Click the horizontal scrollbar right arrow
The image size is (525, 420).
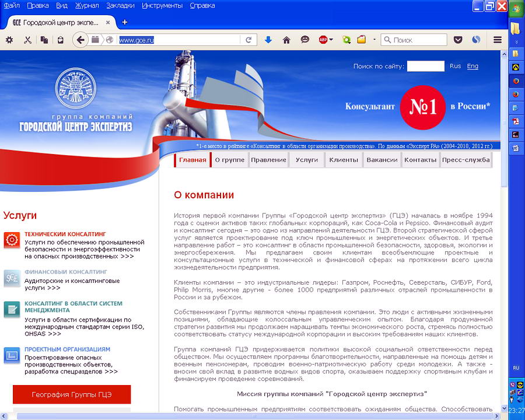point(497,416)
